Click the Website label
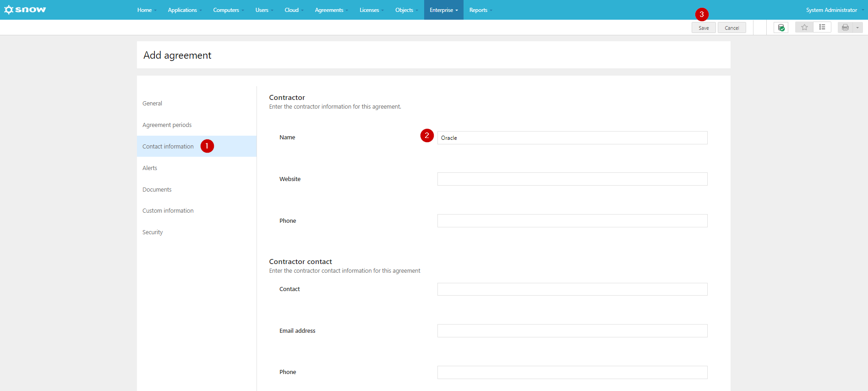 pos(290,179)
